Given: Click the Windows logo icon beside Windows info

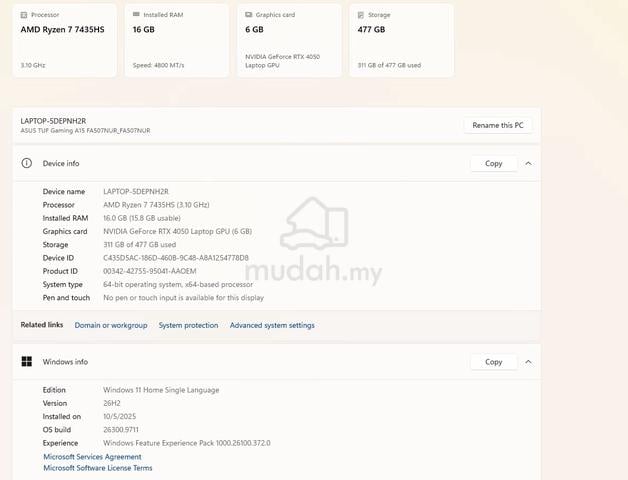Looking at the screenshot, I should pos(26,361).
